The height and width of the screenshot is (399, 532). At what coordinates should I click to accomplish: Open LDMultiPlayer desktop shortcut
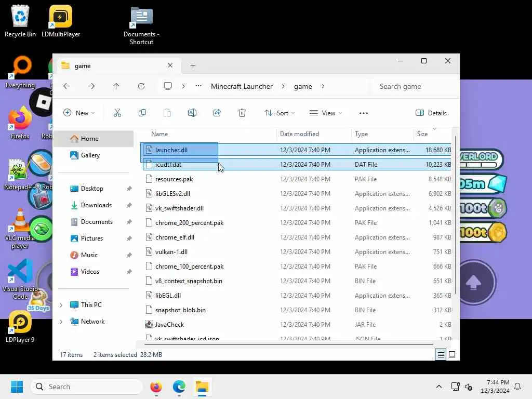point(61,21)
